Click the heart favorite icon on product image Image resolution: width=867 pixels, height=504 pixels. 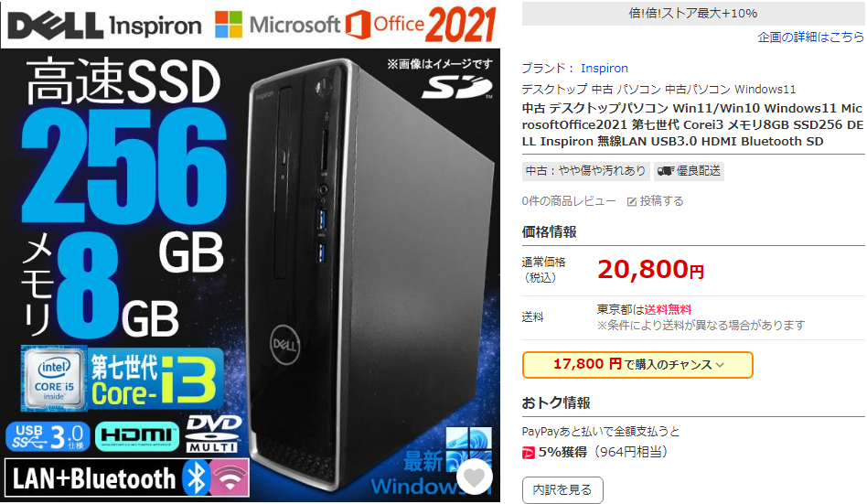pyautogui.click(x=475, y=477)
